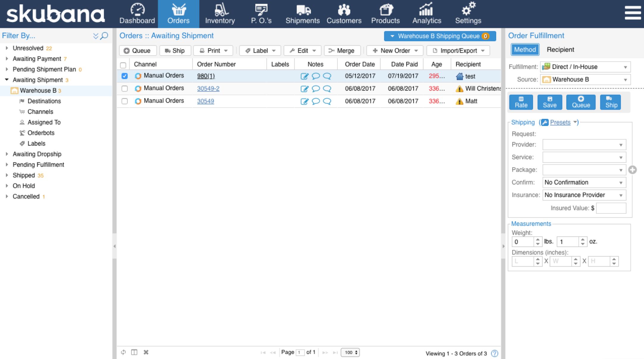Collapse all filters with double-chevron icon
Viewport: 644px width, 359px height.
[96, 36]
